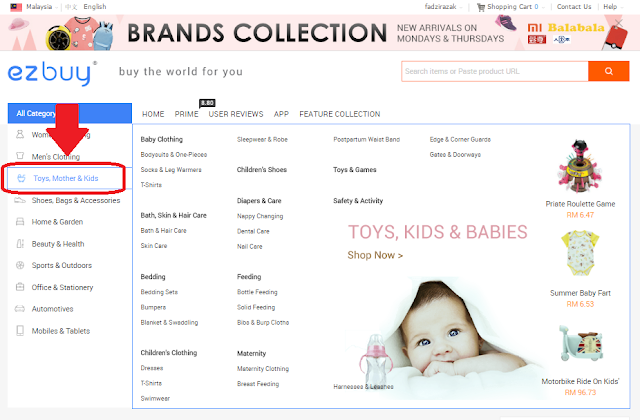Open Children's Shoes heading link
This screenshot has width=640, height=420.
click(x=262, y=169)
